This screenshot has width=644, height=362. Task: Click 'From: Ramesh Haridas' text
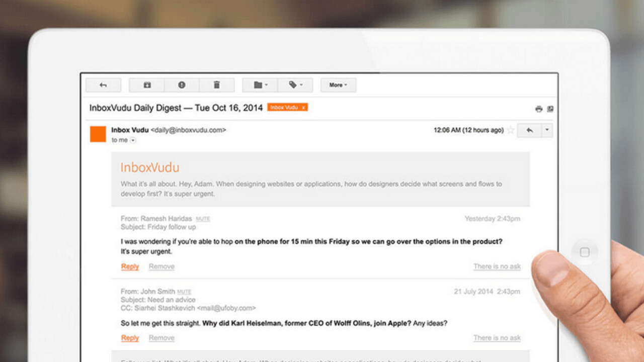point(156,219)
